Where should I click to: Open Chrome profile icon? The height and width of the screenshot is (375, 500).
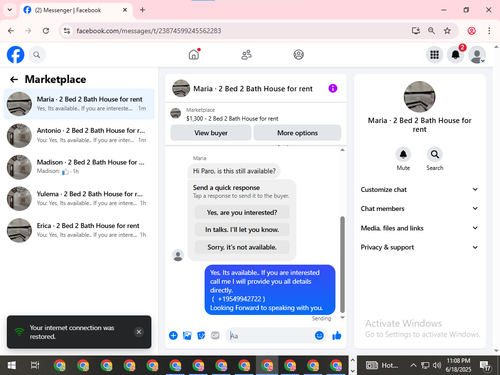(x=471, y=31)
